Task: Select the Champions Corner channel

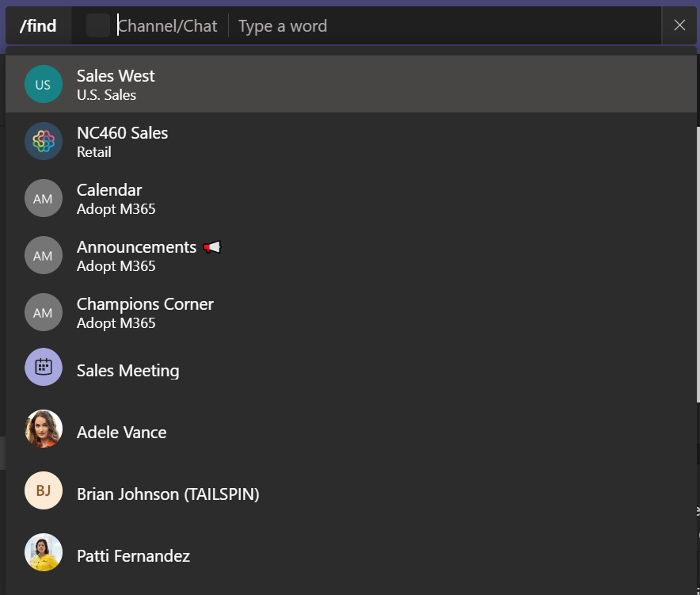Action: click(351, 313)
